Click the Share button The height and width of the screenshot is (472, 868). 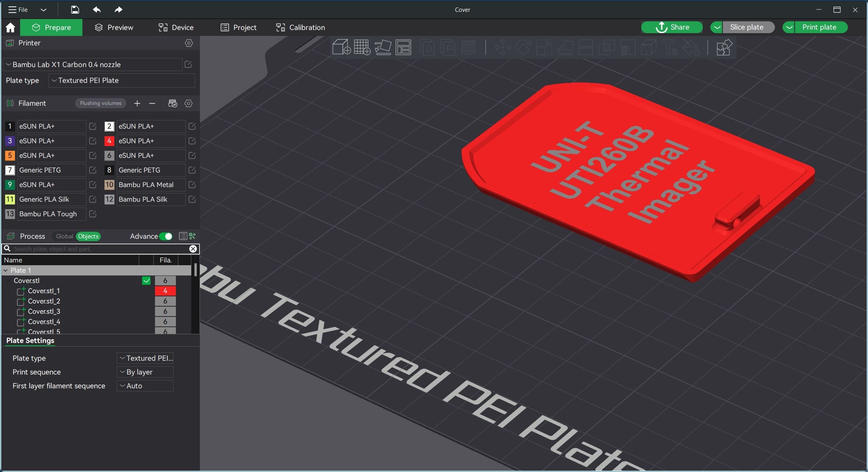[672, 27]
